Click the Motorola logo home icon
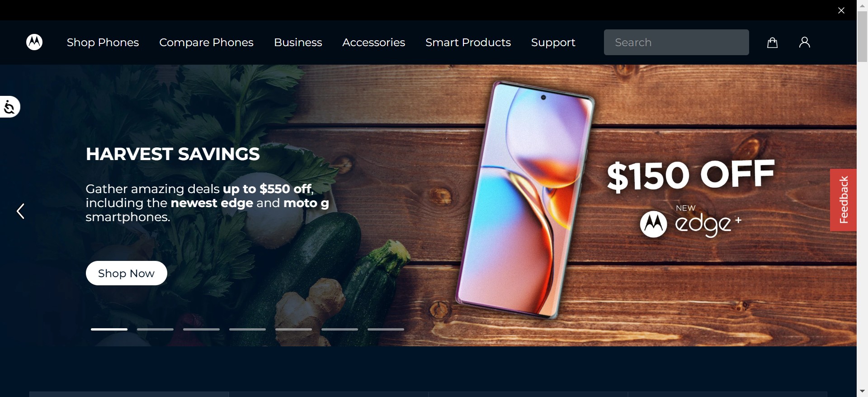868x397 pixels. [x=34, y=42]
